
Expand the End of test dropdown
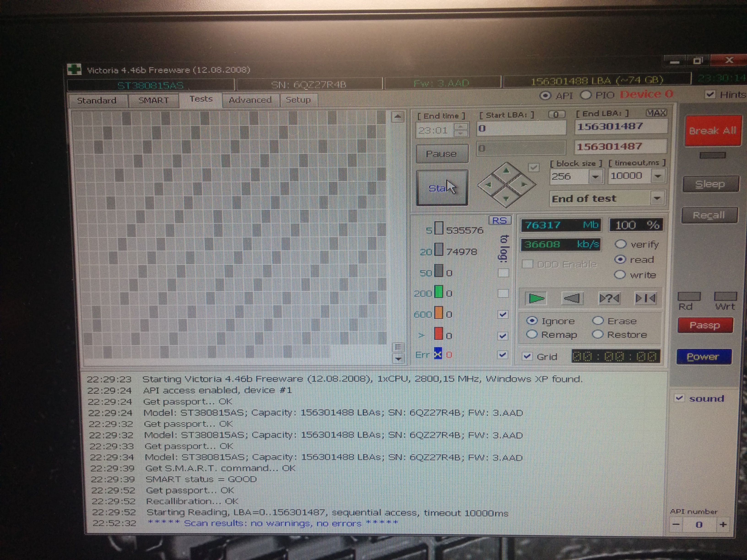657,198
